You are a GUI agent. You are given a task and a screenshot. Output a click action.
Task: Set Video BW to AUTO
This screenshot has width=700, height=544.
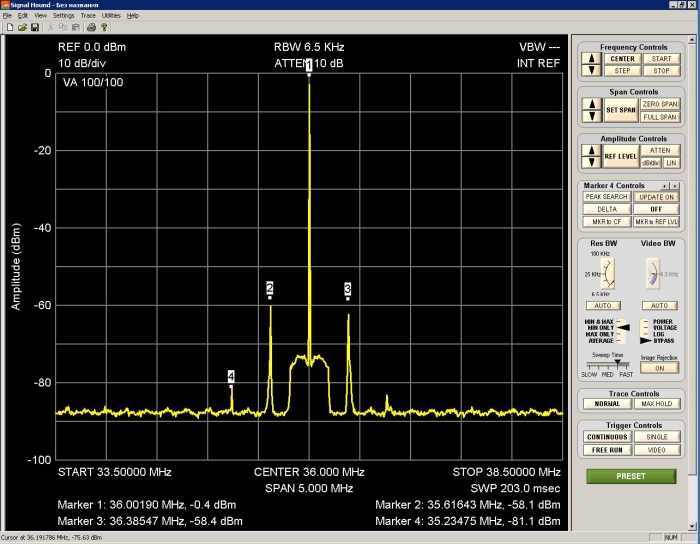click(x=659, y=306)
